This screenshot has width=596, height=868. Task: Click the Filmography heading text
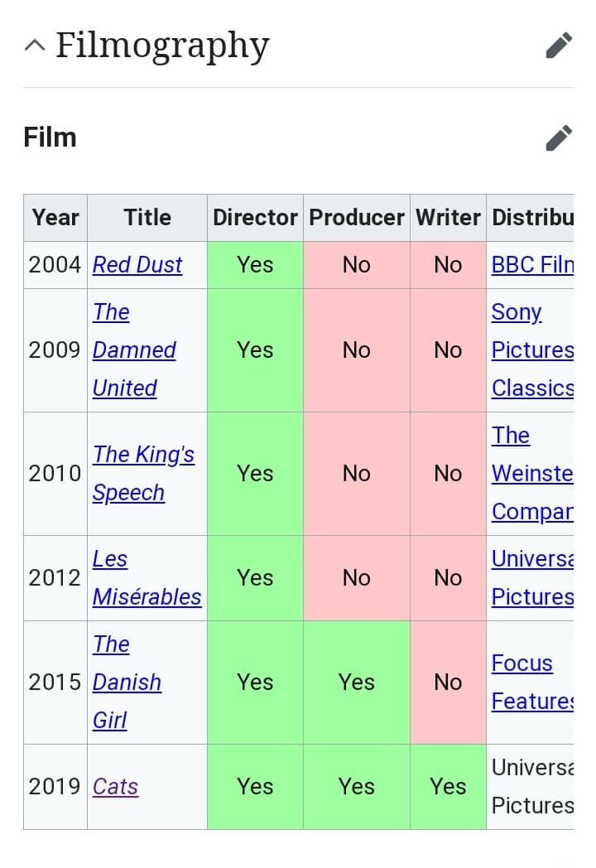pyautogui.click(x=162, y=46)
